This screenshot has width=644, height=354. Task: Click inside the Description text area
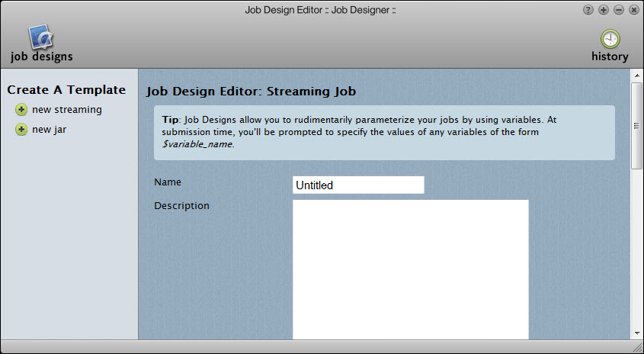pos(410,269)
